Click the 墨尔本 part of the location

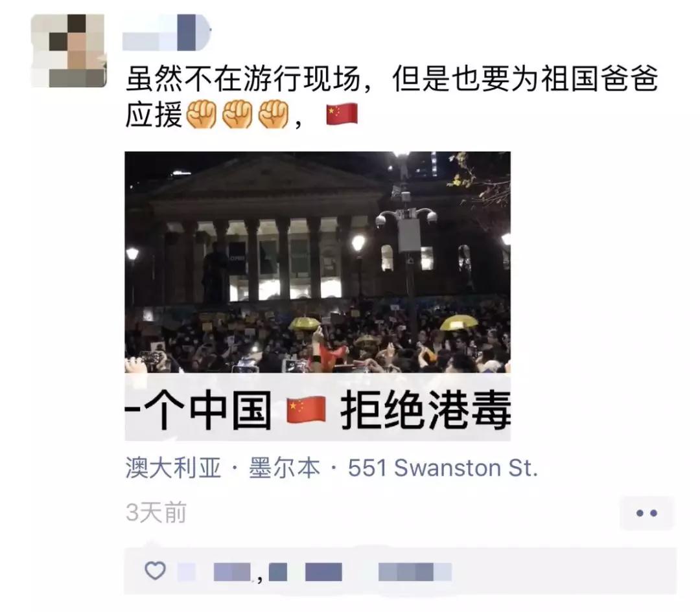(x=285, y=468)
